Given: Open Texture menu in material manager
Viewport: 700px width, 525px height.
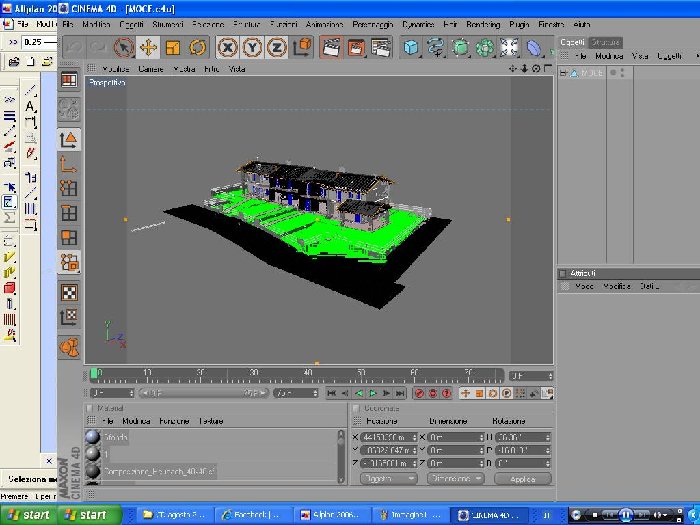Looking at the screenshot, I should pos(211,421).
